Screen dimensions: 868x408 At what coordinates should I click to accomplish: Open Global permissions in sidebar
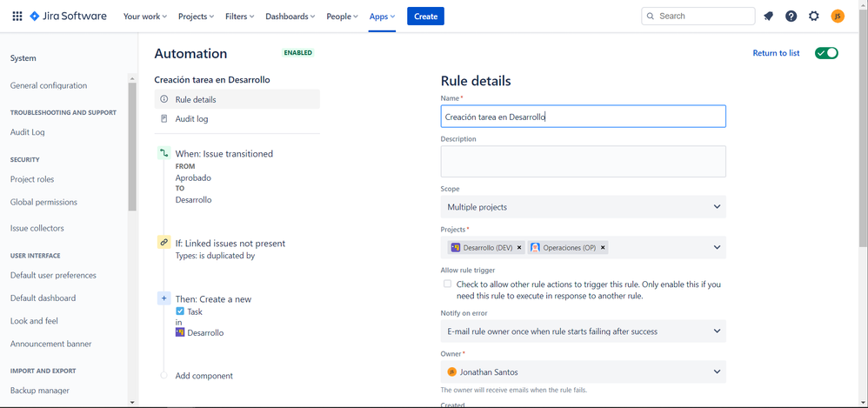[43, 202]
